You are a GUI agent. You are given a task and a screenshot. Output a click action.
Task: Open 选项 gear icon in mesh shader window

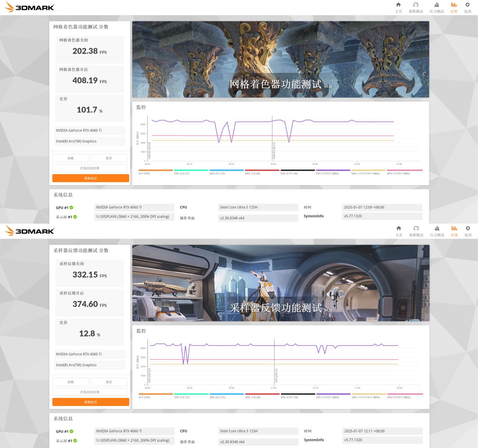coord(468,7)
